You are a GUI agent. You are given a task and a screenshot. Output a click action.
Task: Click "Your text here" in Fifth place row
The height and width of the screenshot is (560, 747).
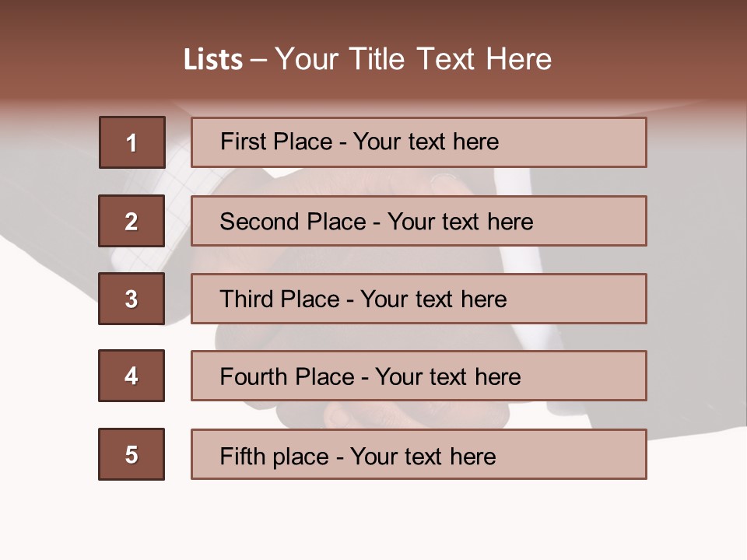coord(423,456)
